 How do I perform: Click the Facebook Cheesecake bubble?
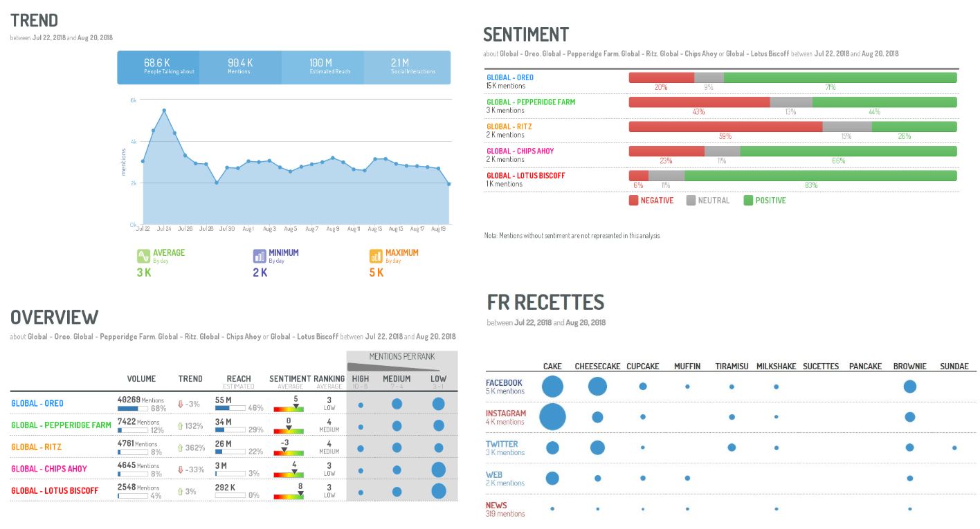pyautogui.click(x=597, y=387)
